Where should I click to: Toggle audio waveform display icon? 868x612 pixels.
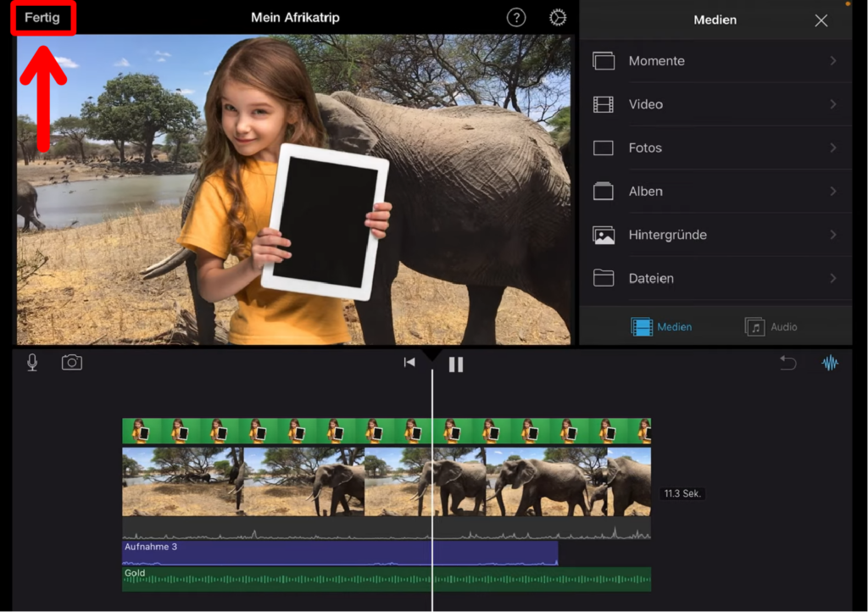830,363
